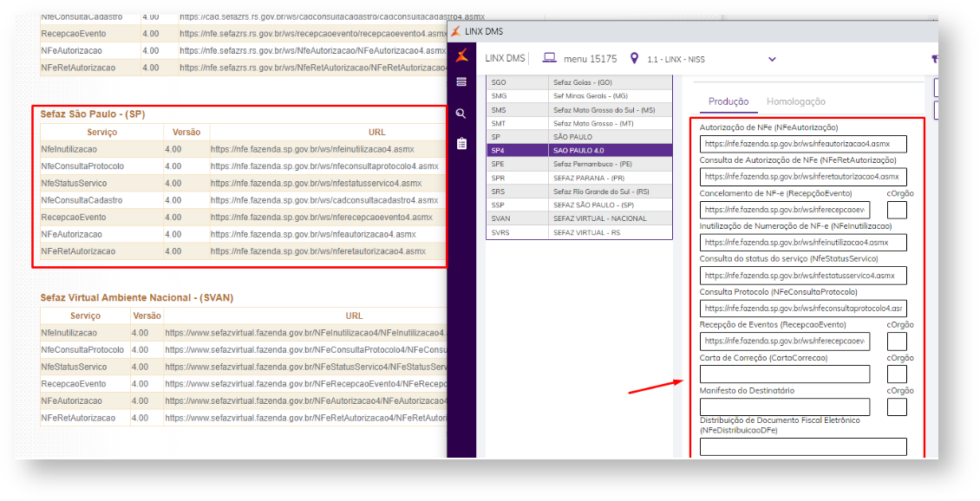
Task: Click SVAN NFeRetAutorizacao URL in the document
Action: click(x=305, y=417)
